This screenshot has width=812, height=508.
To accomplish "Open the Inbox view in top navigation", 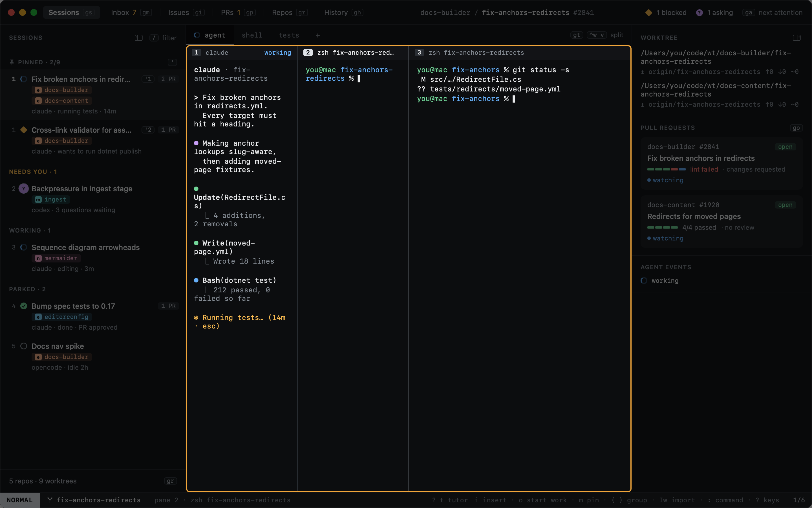I will pos(131,12).
